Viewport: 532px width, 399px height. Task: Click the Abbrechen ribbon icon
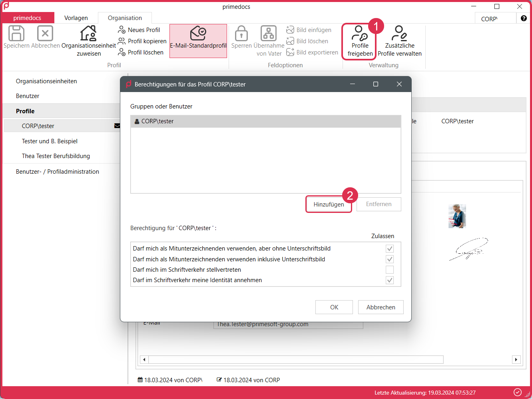tap(45, 33)
